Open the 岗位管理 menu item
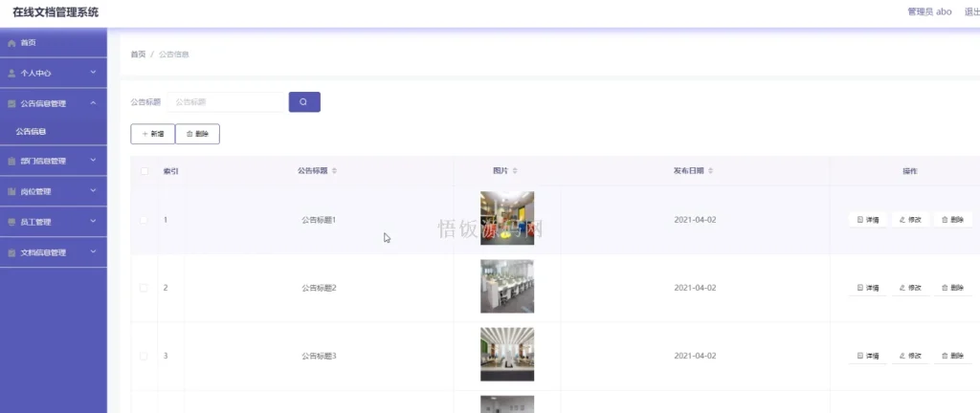 coord(54,191)
